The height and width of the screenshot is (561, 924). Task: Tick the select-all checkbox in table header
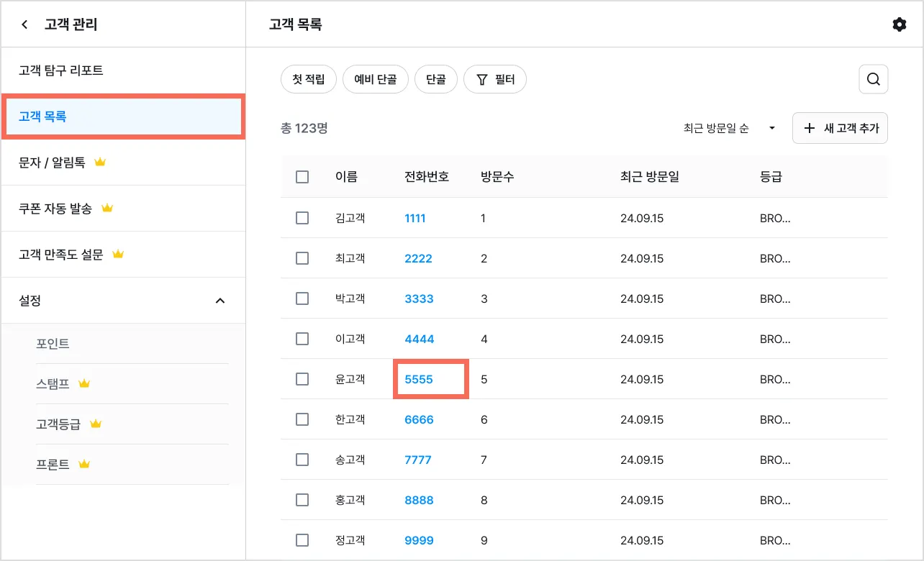(302, 177)
